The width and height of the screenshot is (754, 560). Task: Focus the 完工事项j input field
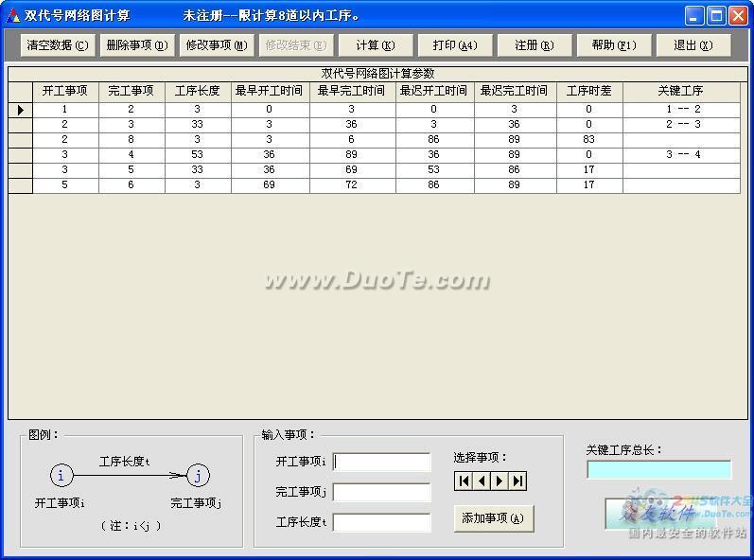[x=381, y=492]
